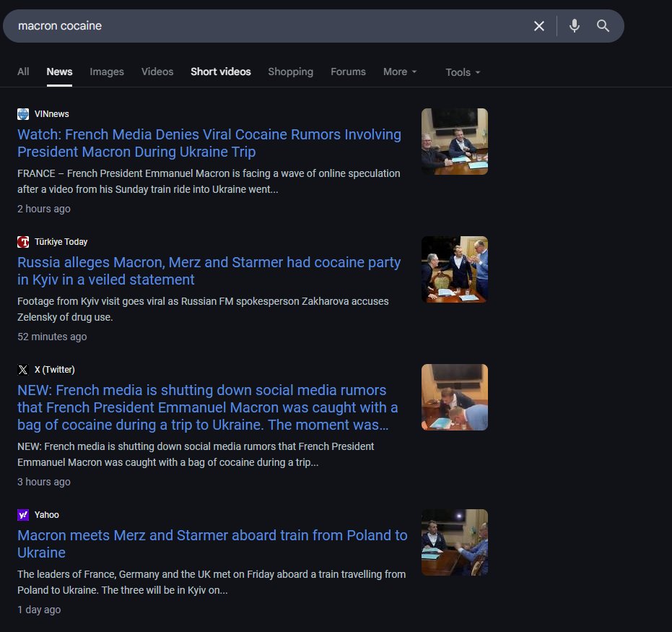The height and width of the screenshot is (632, 672).
Task: Expand the More dropdown
Action: pyautogui.click(x=400, y=72)
